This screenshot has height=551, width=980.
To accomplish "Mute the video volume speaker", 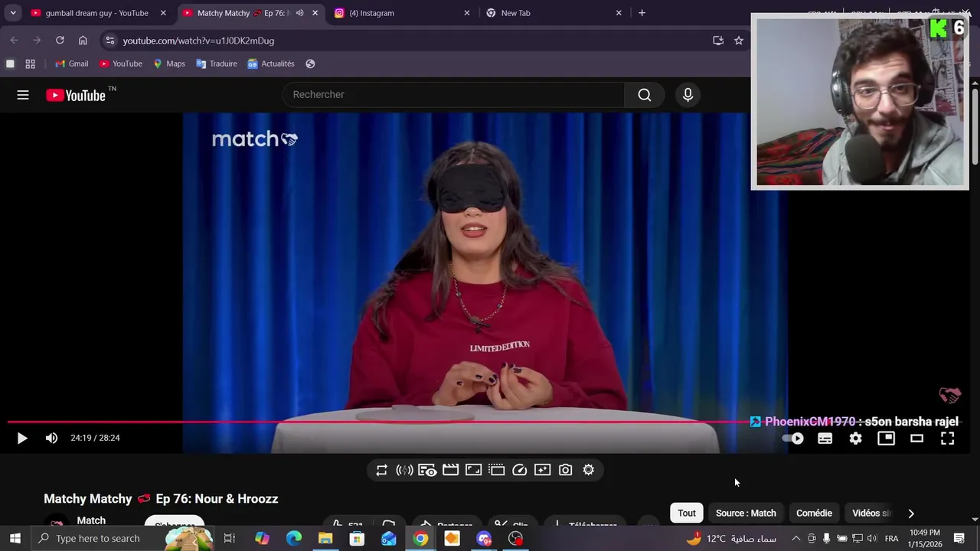I will (x=51, y=438).
